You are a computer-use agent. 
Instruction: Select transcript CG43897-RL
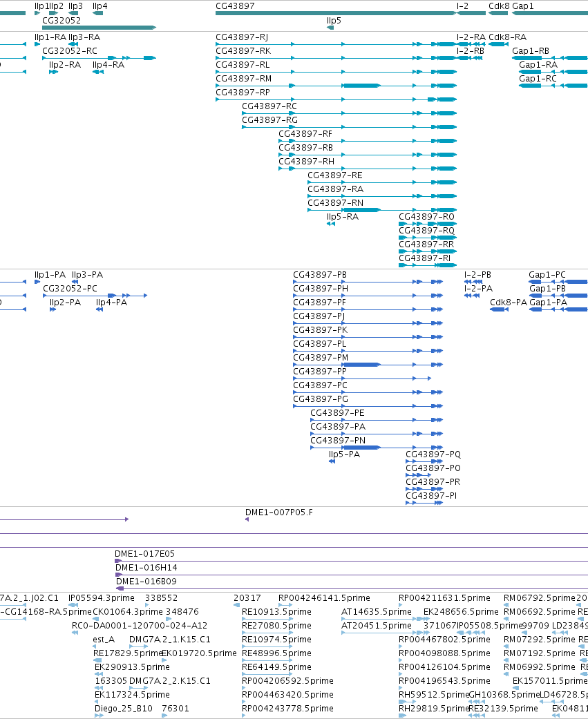point(243,65)
